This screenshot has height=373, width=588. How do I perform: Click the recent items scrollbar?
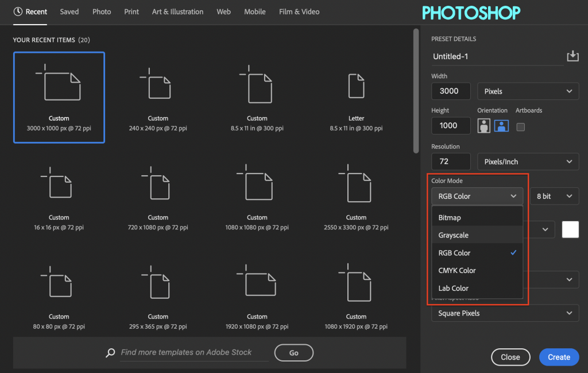416,91
